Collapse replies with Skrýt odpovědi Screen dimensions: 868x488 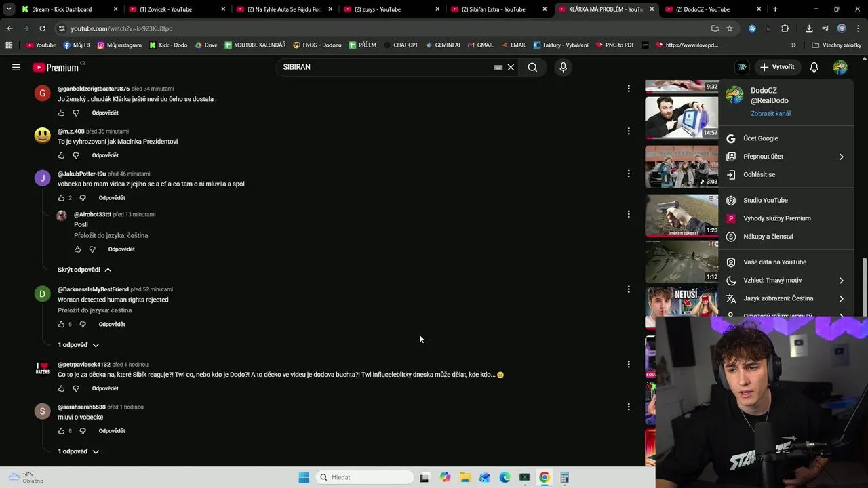tap(85, 270)
